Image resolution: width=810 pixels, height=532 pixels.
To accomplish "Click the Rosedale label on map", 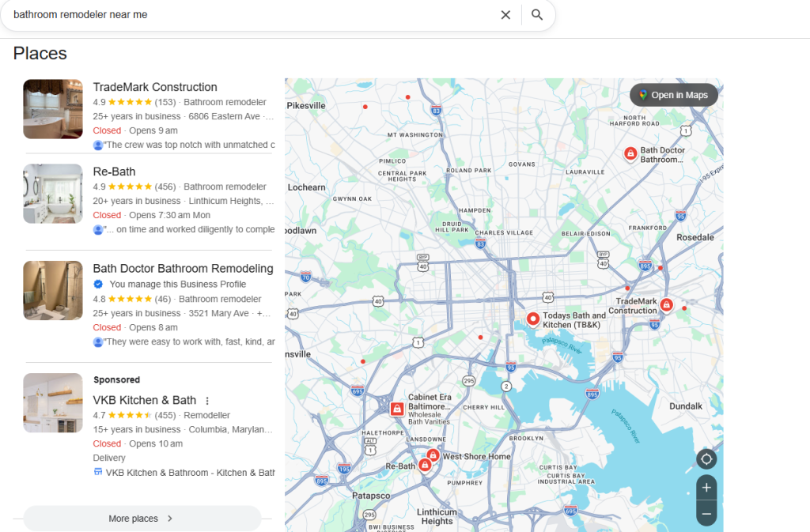I will pos(695,237).
